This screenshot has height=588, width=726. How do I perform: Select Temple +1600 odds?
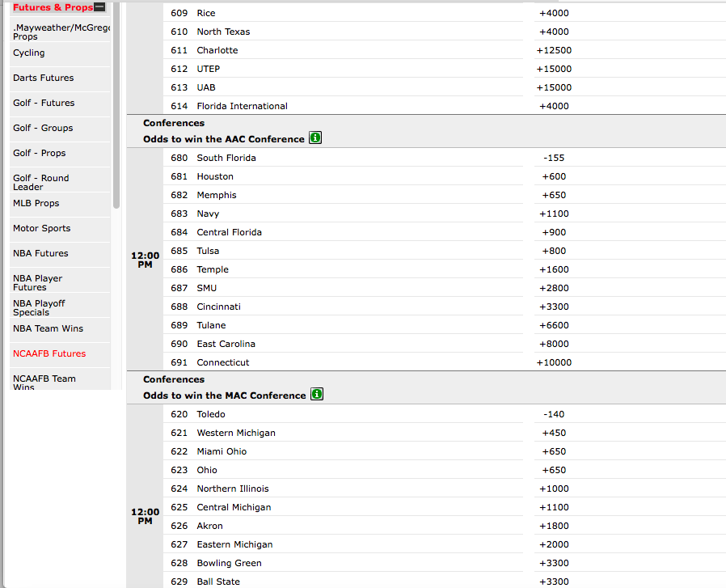[554, 269]
